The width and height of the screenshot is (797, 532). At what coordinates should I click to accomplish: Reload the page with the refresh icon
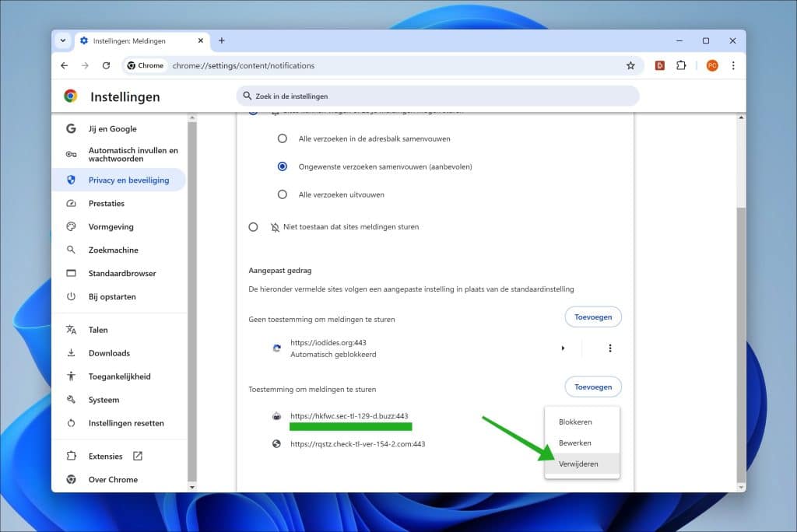click(106, 65)
